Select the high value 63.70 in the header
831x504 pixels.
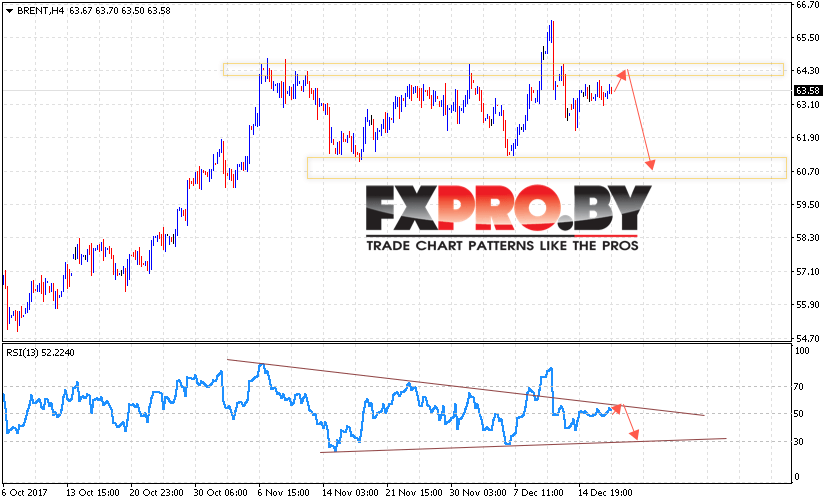pyautogui.click(x=107, y=11)
